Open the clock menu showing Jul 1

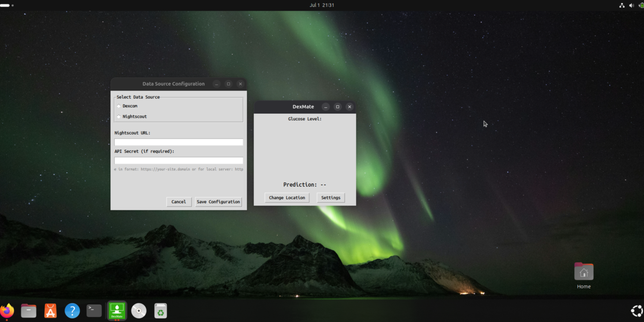click(321, 5)
